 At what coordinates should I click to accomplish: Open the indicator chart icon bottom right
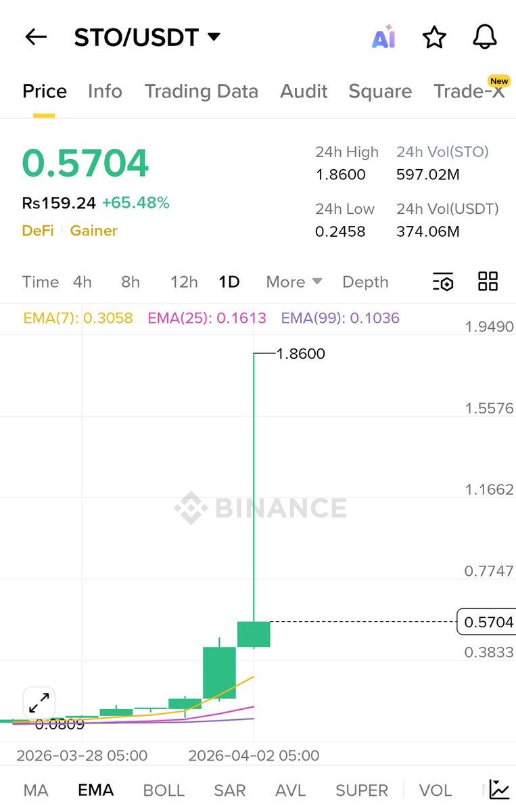tap(499, 789)
